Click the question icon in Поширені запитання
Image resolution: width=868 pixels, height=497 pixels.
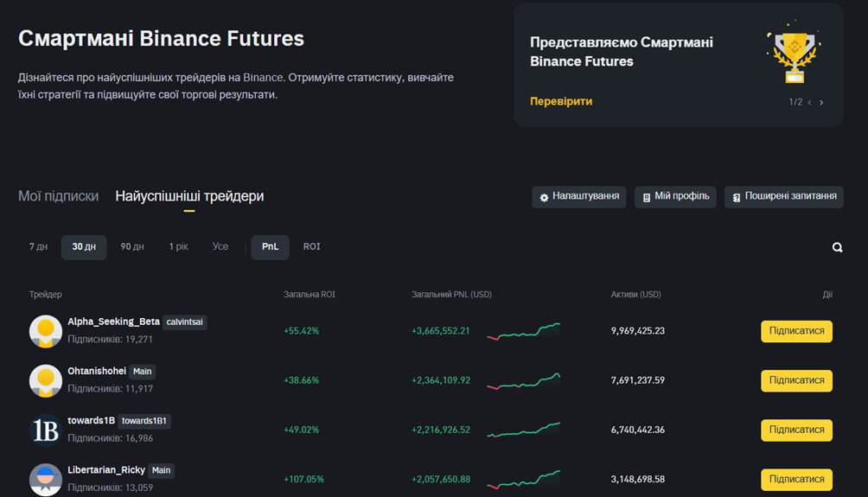click(x=737, y=197)
